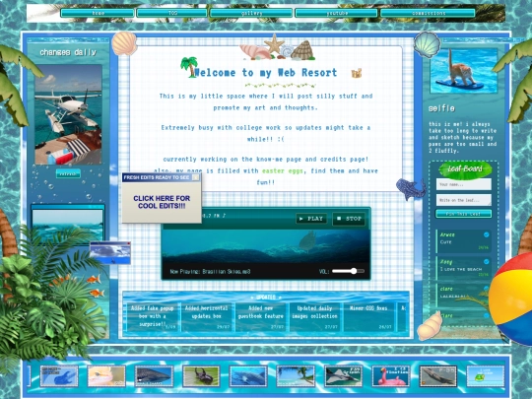The height and width of the screenshot is (399, 532).
Task: Click the 'Added new guestbook feature' update card
Action: click(260, 317)
